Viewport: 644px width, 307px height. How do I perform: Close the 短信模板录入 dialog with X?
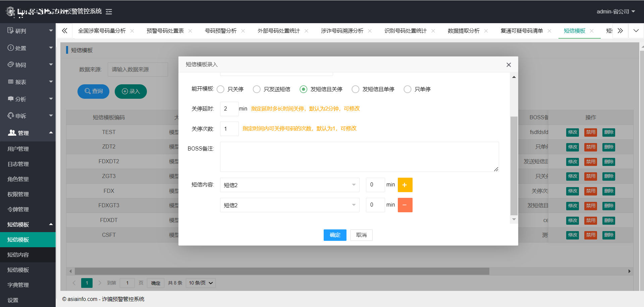pos(508,65)
